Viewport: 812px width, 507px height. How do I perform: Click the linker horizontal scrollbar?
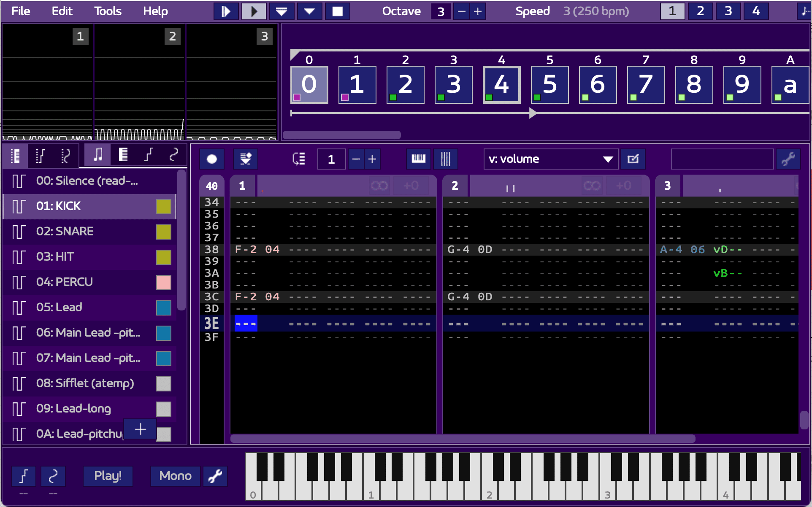point(342,135)
